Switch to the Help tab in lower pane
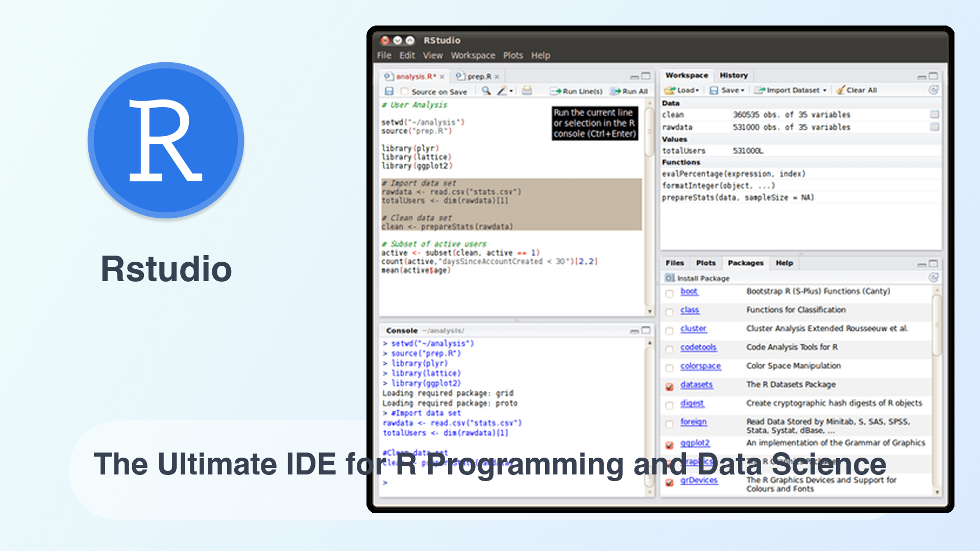This screenshot has width=980, height=551. coord(785,263)
